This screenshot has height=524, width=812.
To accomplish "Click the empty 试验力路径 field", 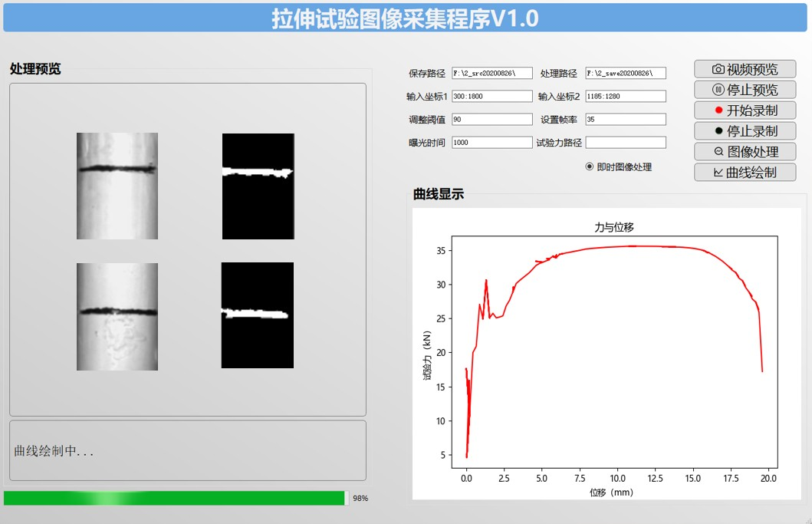I will pyautogui.click(x=625, y=143).
